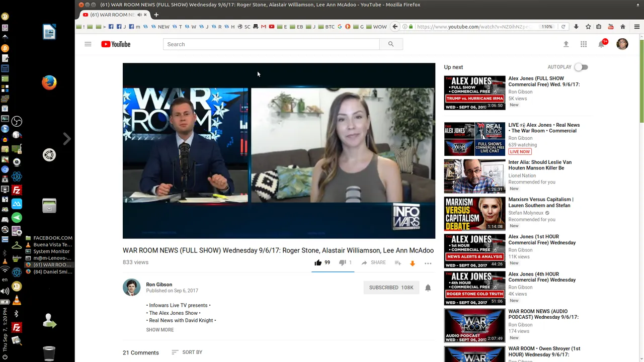The height and width of the screenshot is (362, 644).
Task: Reload the page with refresh icon
Action: (563, 27)
